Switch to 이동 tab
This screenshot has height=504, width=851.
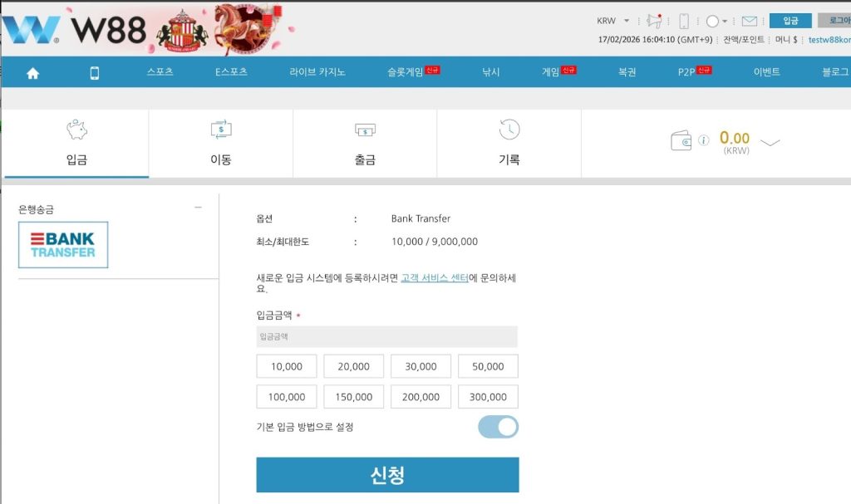tap(221, 144)
